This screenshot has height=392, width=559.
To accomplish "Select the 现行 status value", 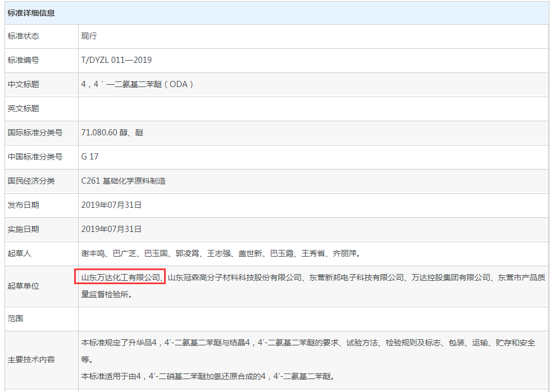I will tap(88, 36).
